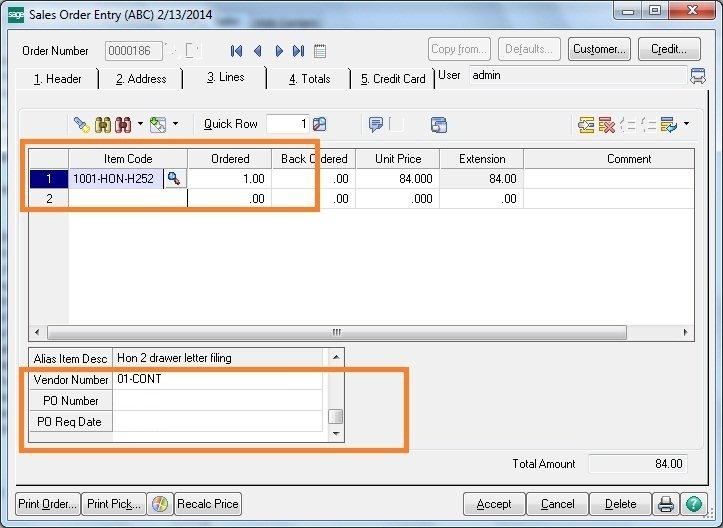Click the empty PO Number field
This screenshot has width=723, height=528.
pyautogui.click(x=218, y=400)
